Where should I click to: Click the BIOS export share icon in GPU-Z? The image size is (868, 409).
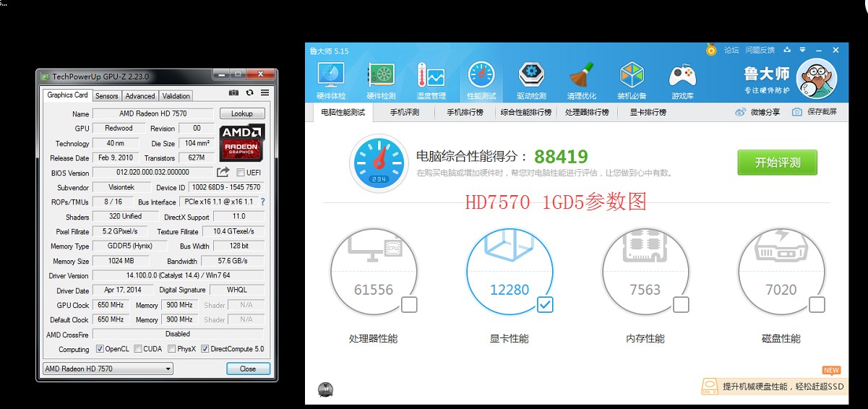(x=223, y=172)
